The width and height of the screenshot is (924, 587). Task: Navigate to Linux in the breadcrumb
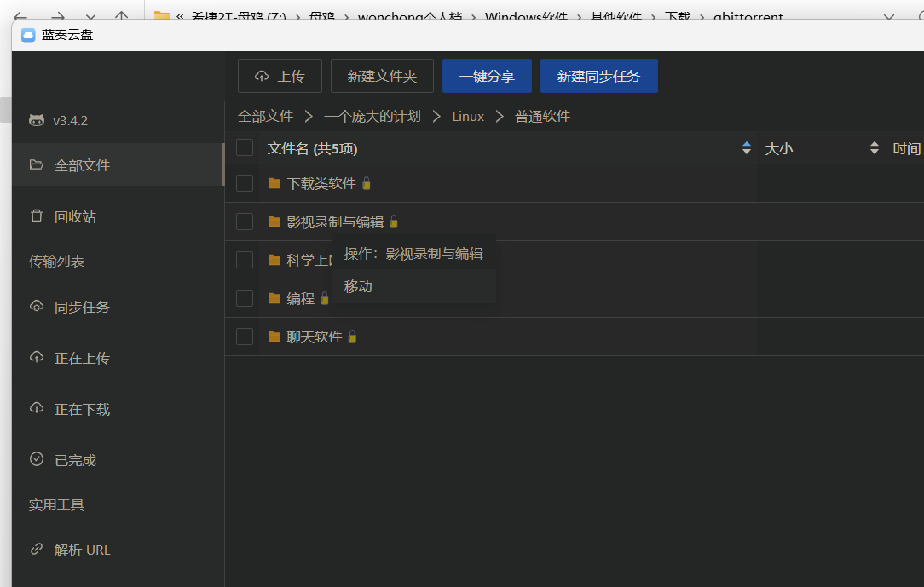point(467,116)
